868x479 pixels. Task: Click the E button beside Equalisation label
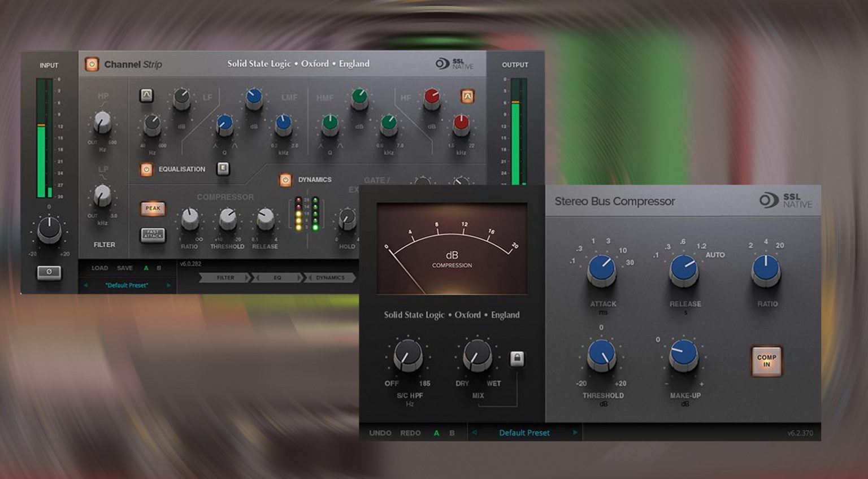tap(223, 169)
